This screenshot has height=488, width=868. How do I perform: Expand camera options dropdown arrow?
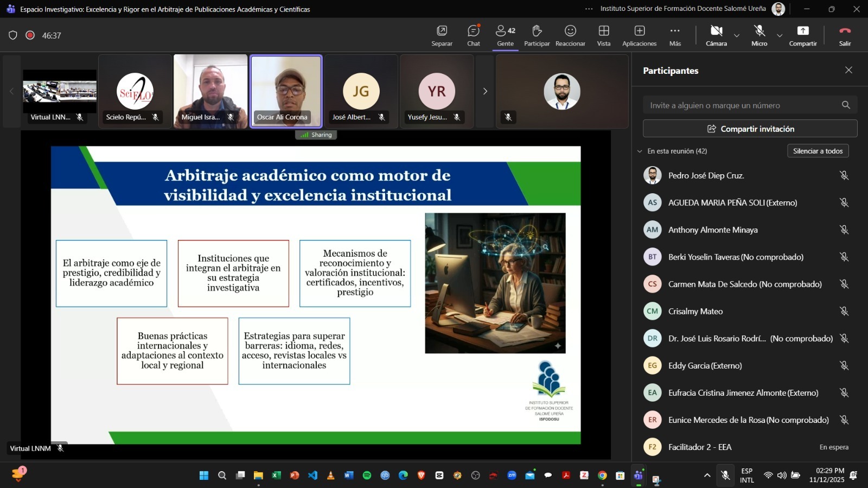(737, 36)
